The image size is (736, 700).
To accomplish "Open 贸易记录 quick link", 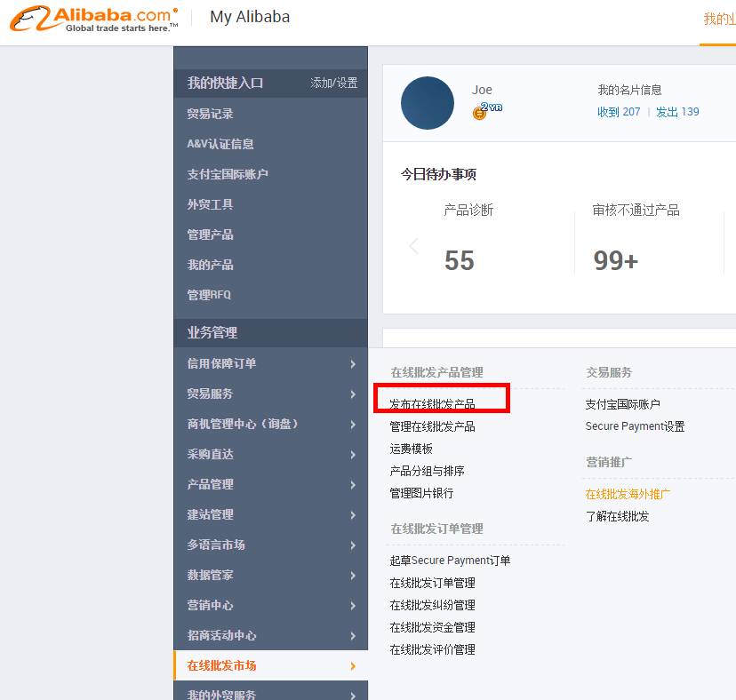I will (211, 114).
